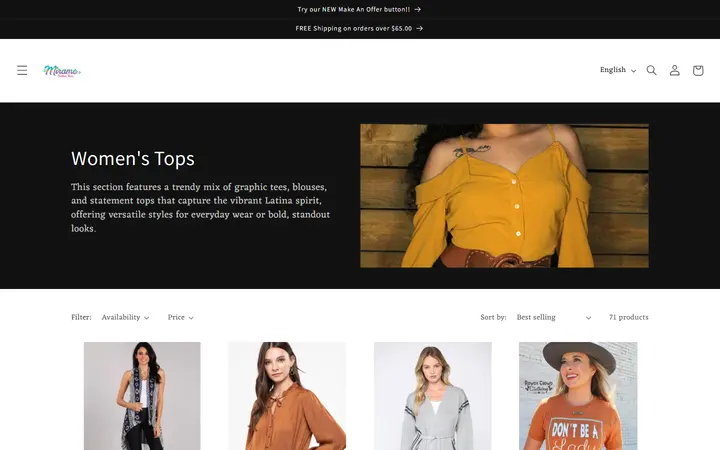Click the 71 products count text

coord(629,317)
